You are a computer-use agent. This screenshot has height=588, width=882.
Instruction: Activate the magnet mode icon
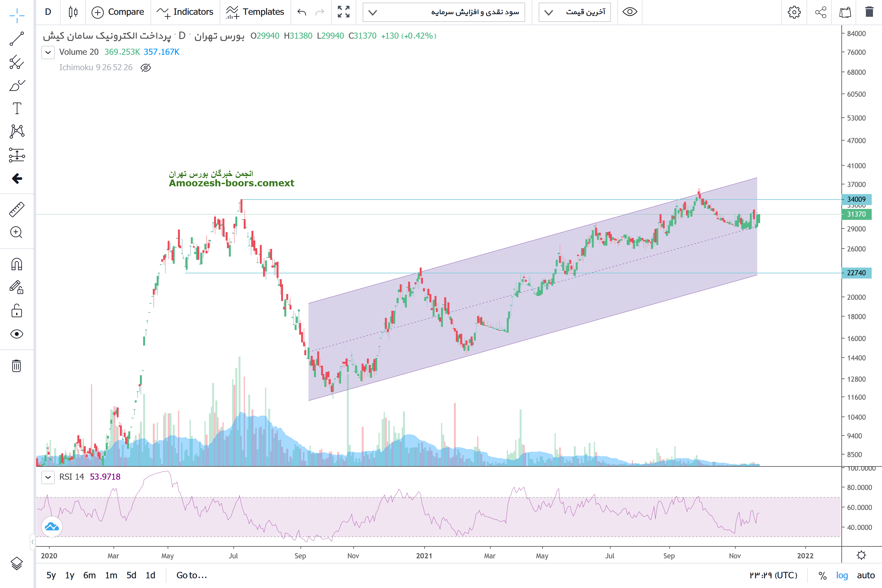coord(16,264)
